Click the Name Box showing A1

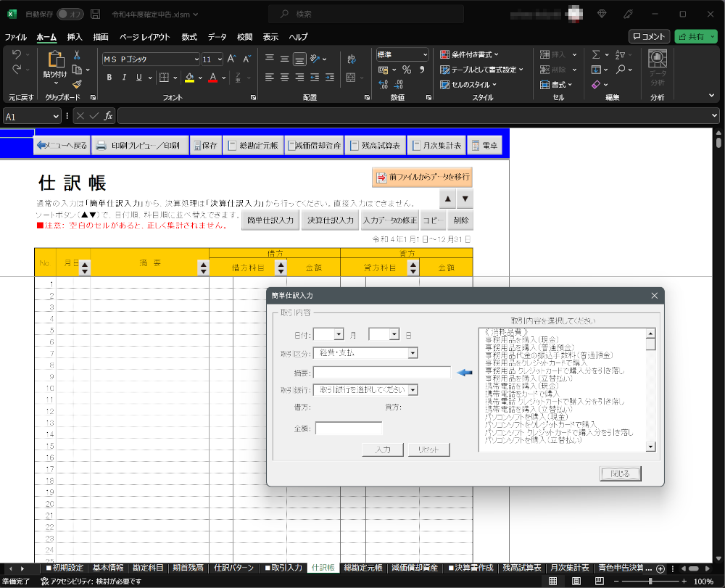(32, 117)
